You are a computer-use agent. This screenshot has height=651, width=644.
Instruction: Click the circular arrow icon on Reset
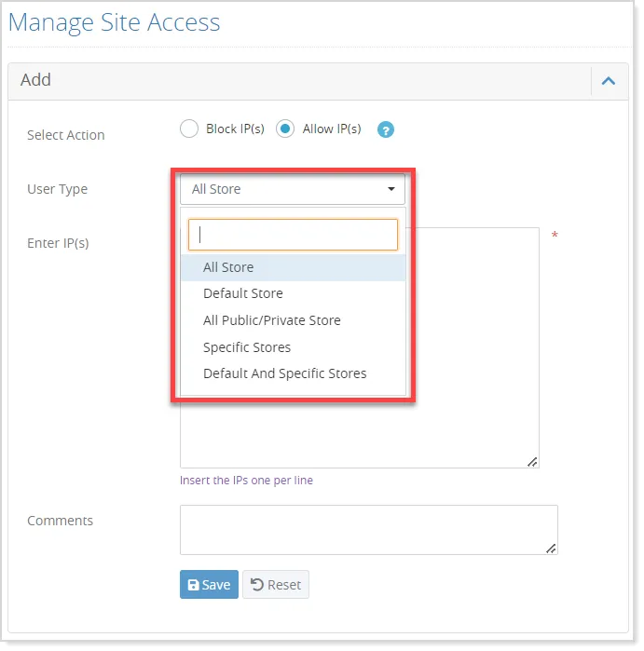click(x=257, y=585)
